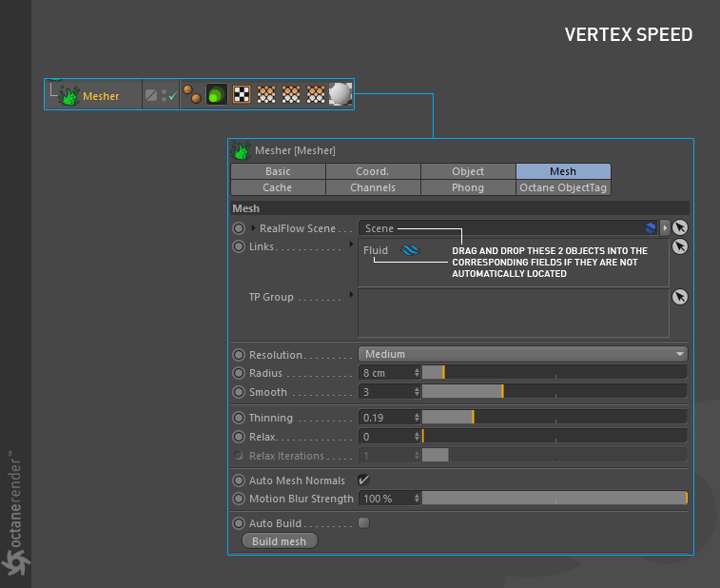This screenshot has width=720, height=588.
Task: Adjust the Relax slider
Action: pyautogui.click(x=555, y=436)
